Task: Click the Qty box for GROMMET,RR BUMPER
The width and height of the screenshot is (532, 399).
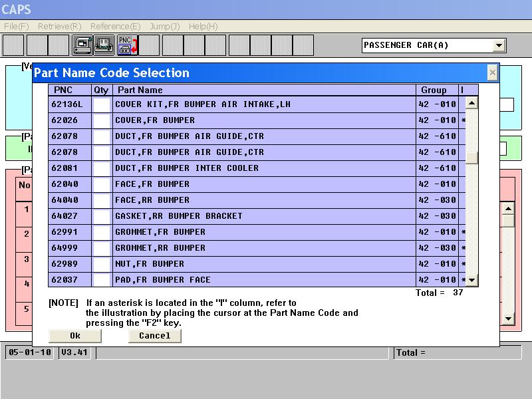Action: (x=102, y=248)
